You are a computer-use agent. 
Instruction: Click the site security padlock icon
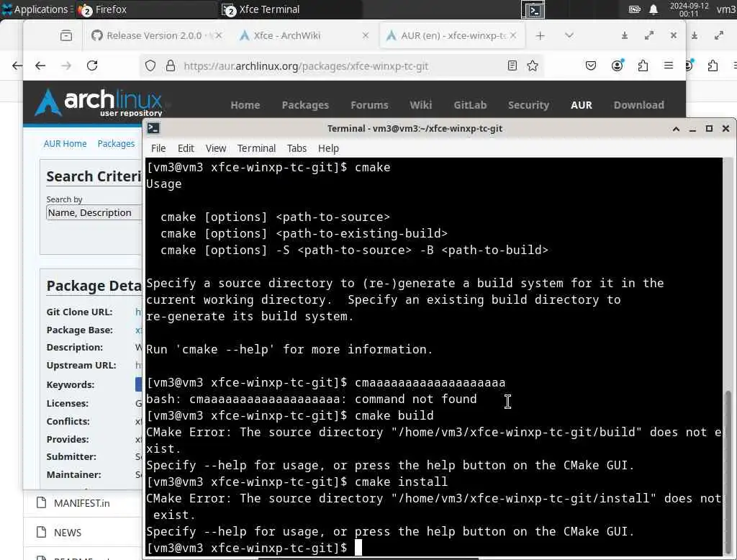click(171, 66)
